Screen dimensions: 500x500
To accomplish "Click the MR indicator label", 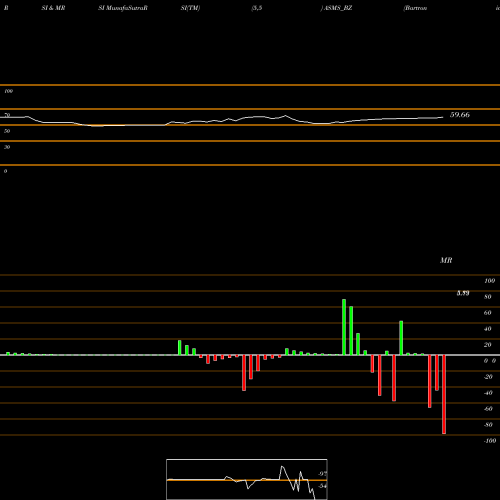I will (446, 260).
